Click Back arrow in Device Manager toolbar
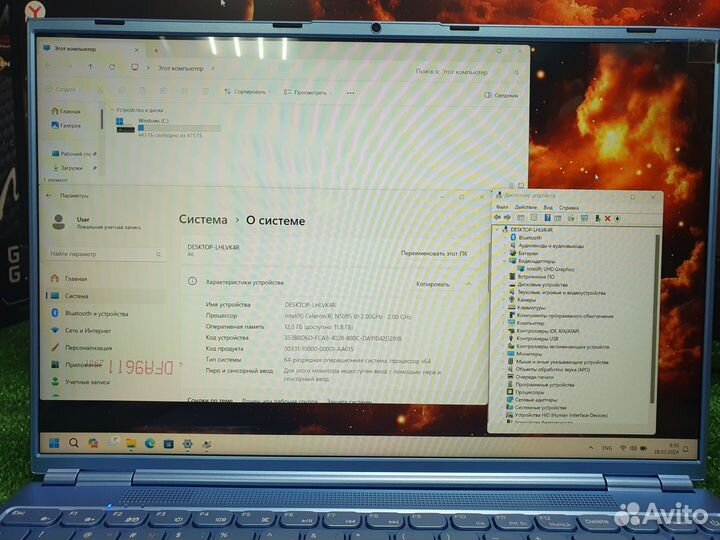 499,218
